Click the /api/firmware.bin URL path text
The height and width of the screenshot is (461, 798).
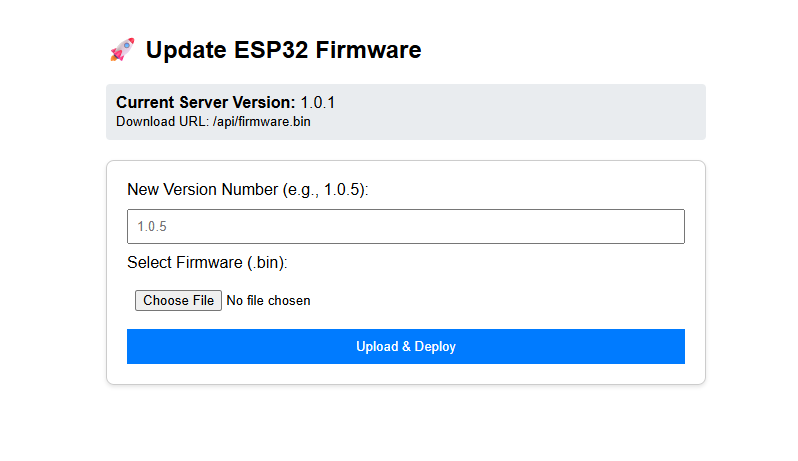coord(269,122)
